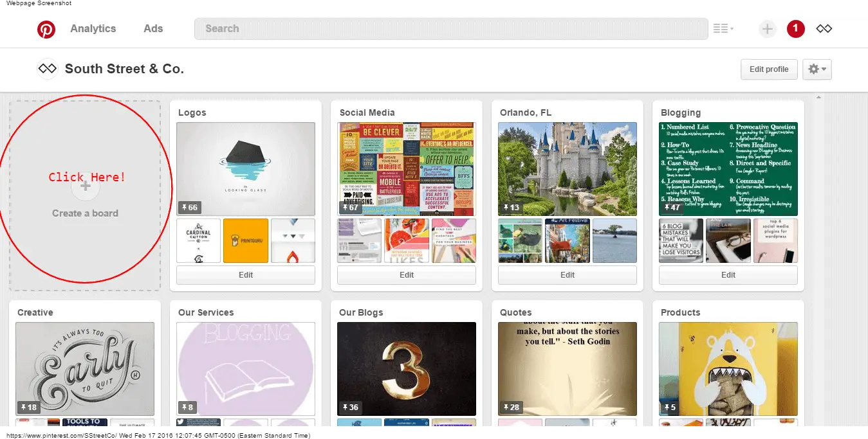Open the purple Blogging book cover image
The height and width of the screenshot is (439, 868).
tap(246, 369)
